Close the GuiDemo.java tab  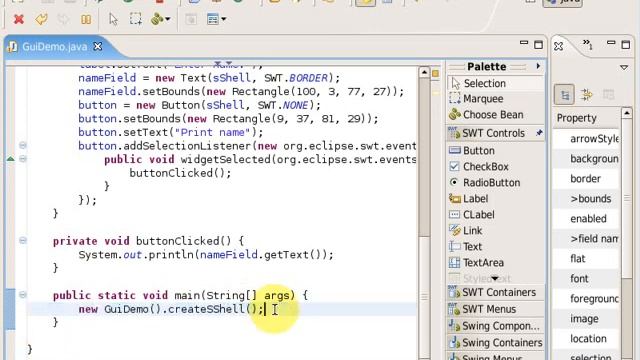click(98, 47)
